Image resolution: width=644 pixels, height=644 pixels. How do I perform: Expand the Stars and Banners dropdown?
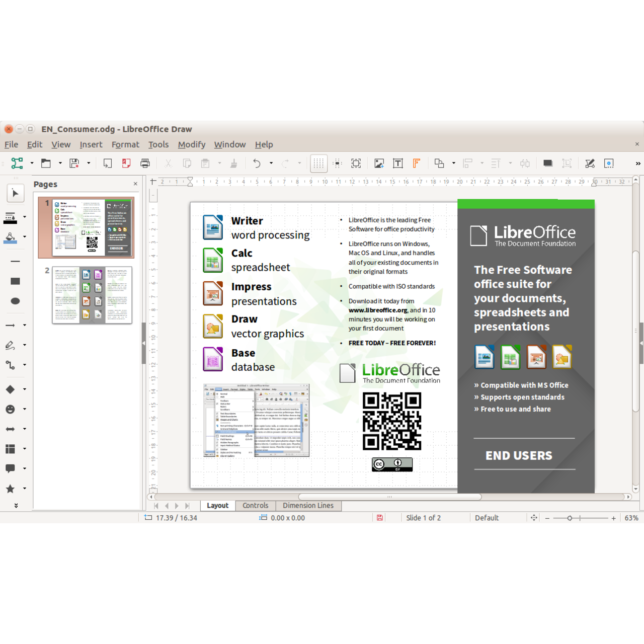click(x=24, y=489)
